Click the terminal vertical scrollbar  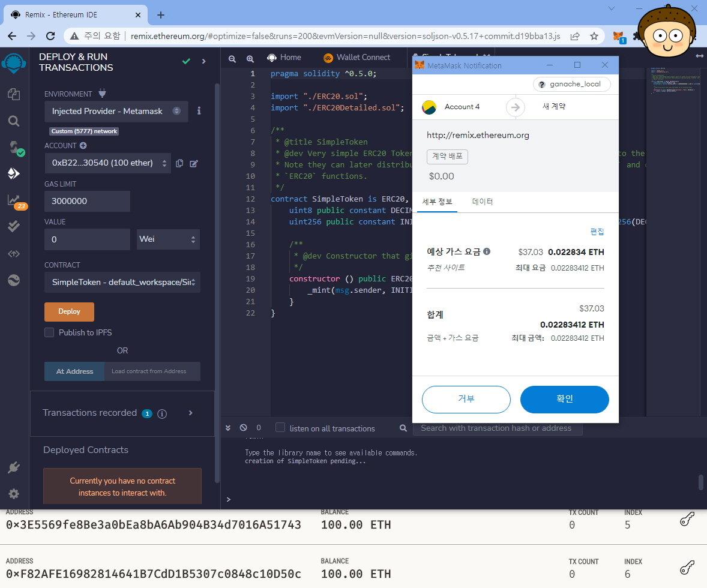pyautogui.click(x=700, y=482)
